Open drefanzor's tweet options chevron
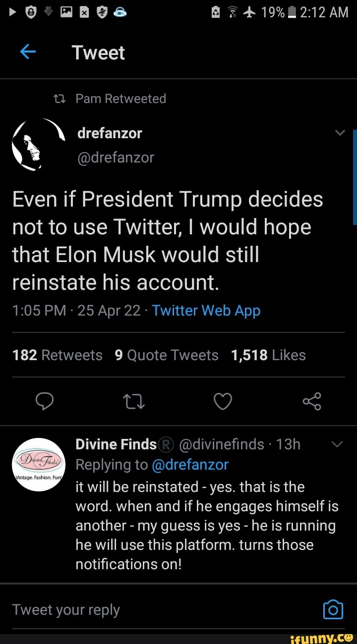Viewport: 357px width, 644px height. 340,132
